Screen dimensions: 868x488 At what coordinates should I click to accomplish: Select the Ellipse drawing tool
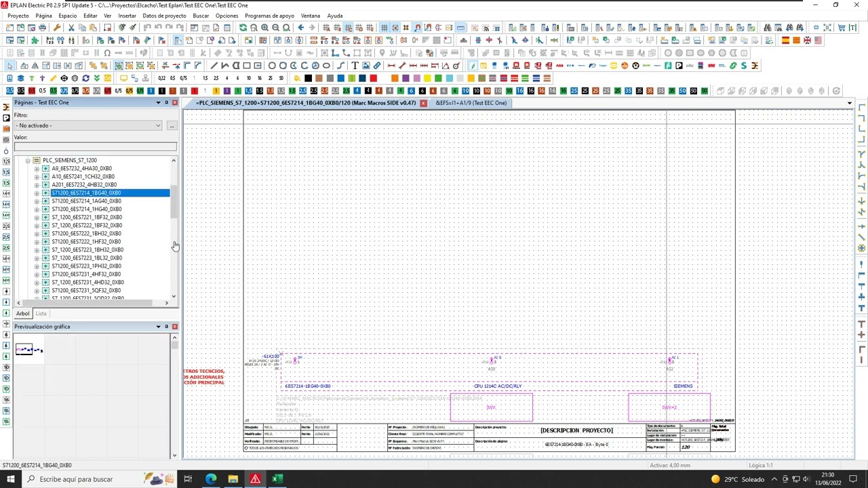pyautogui.click(x=326, y=66)
